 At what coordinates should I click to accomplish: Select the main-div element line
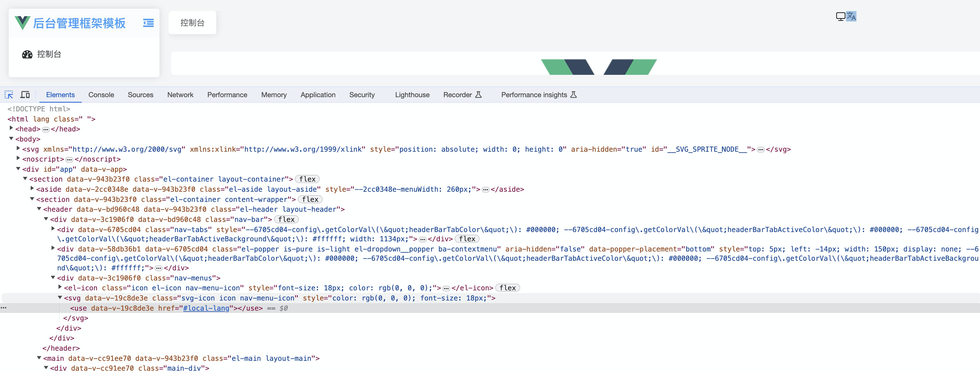click(130, 368)
